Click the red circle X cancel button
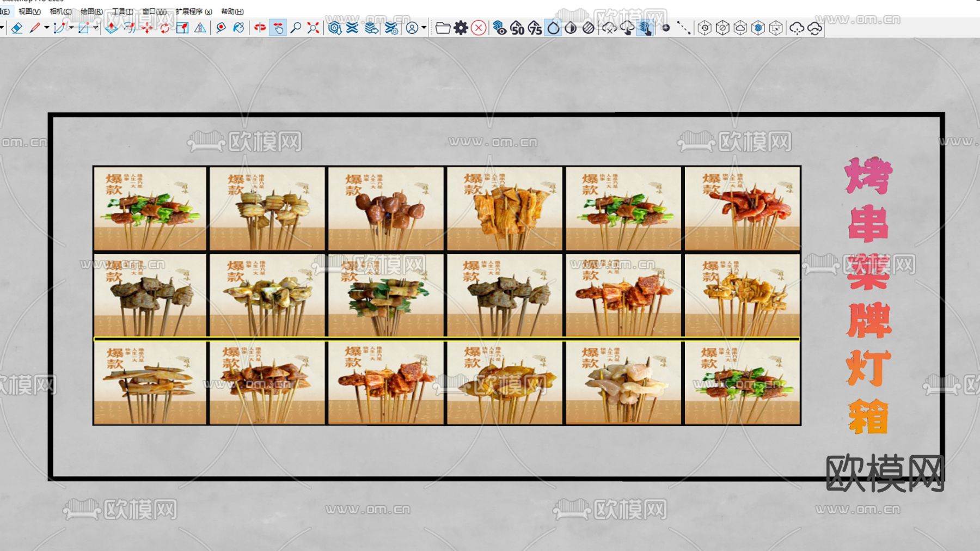This screenshot has height=551, width=980. (x=479, y=28)
